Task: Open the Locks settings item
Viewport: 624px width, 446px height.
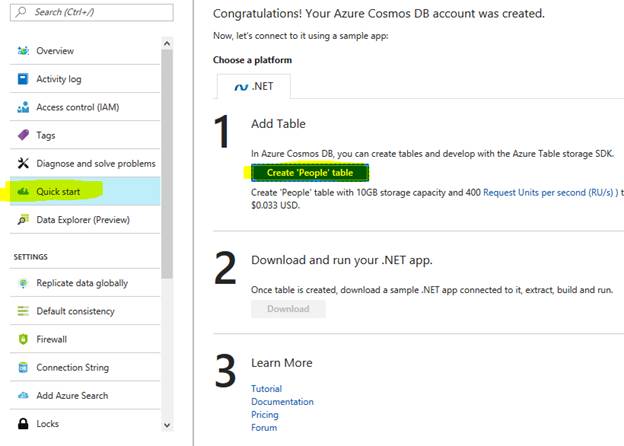Action: pos(48,423)
